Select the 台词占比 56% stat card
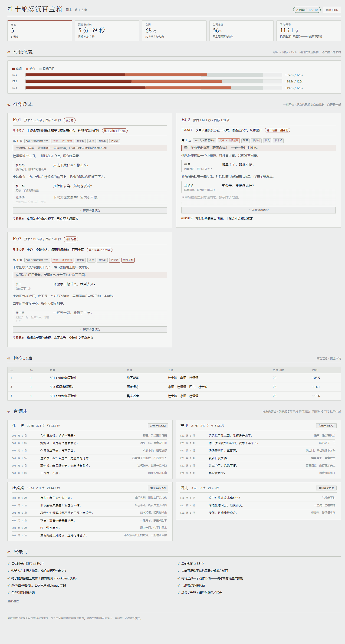 point(242,31)
